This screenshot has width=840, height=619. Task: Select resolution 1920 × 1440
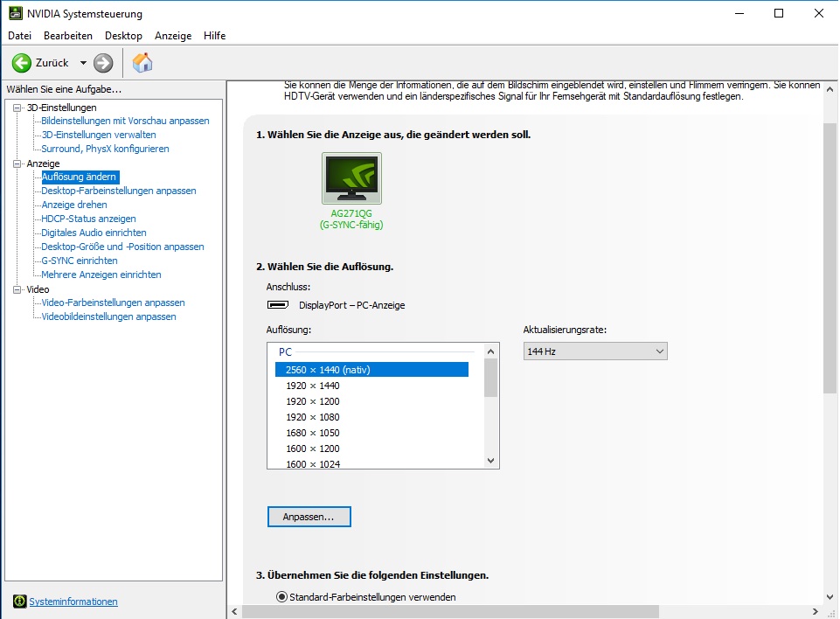312,386
